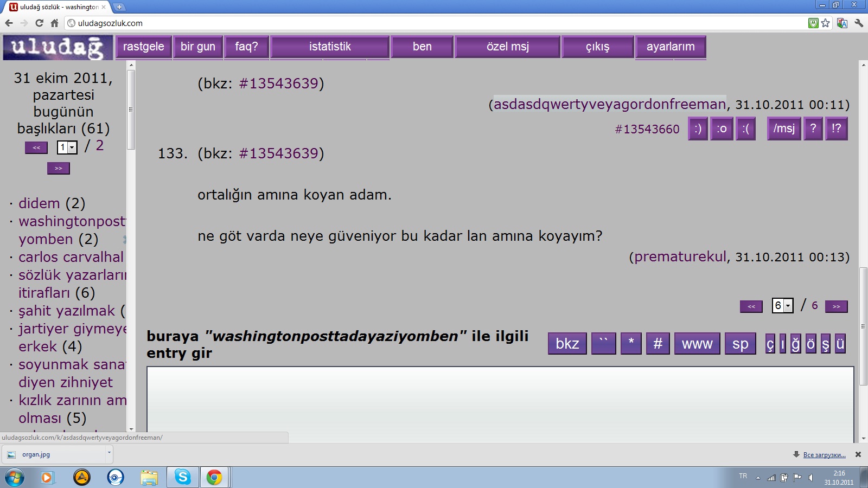Screen dimensions: 868x488
Task: Open the istatistik menu item
Action: point(330,47)
